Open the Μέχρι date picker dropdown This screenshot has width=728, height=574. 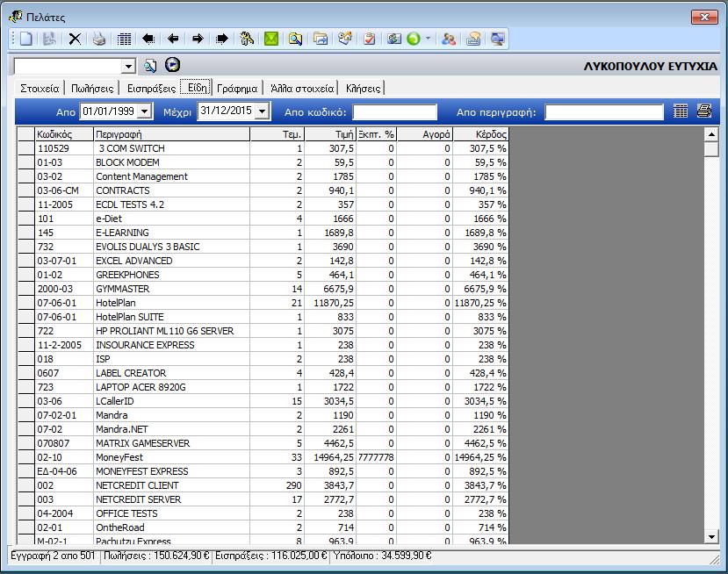coord(263,111)
